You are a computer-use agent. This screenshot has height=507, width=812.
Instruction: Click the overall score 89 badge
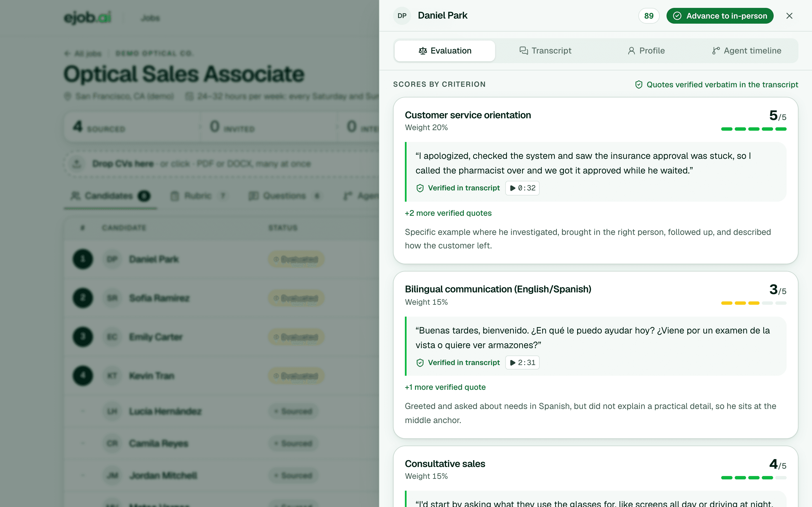(648, 16)
